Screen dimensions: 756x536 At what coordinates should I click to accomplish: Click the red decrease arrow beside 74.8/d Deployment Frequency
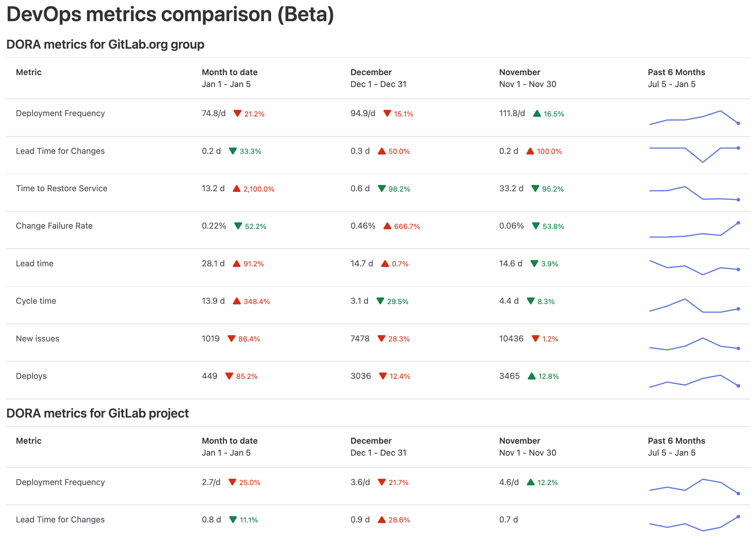tap(237, 113)
